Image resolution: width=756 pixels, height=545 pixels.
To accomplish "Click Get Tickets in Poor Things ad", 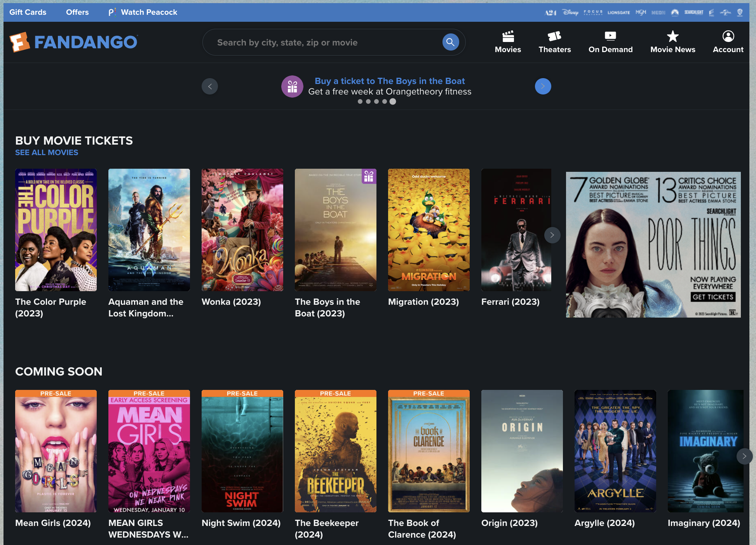I will point(713,297).
